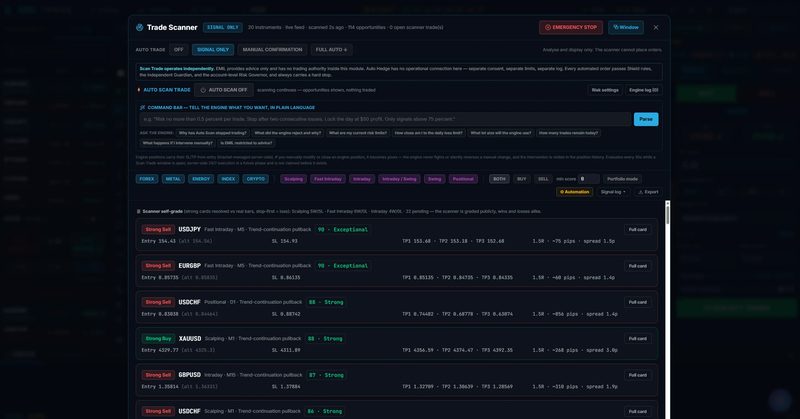Set Auto Trade mode to OFF

[179, 50]
